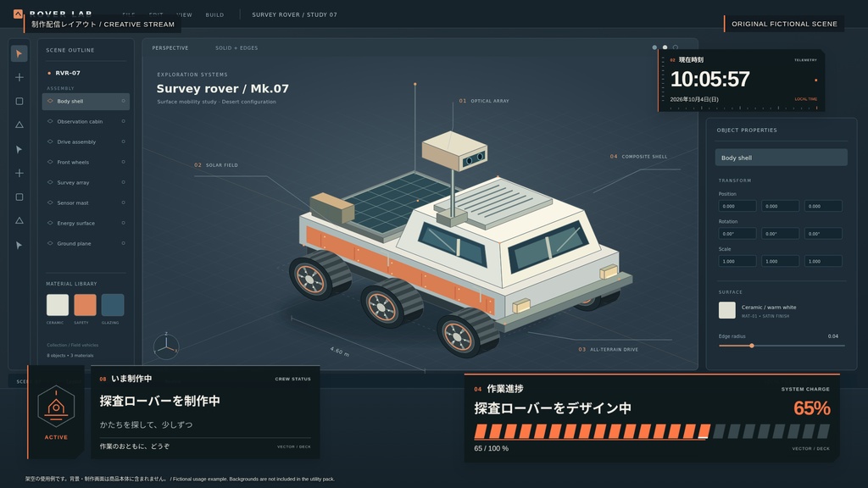The image size is (868, 488).
Task: Click the icon beside Sensor mast
Action: pyautogui.click(x=50, y=202)
